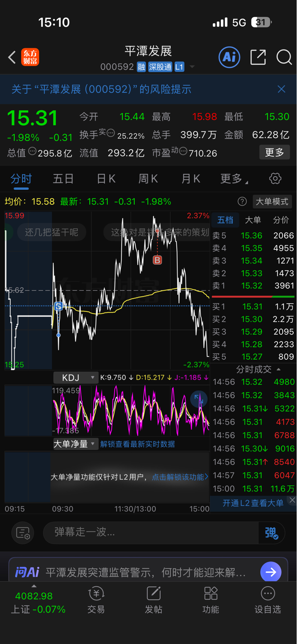This screenshot has width=297, height=644.
Task: Expand stock code dropdown arrow
Action: pos(192,67)
